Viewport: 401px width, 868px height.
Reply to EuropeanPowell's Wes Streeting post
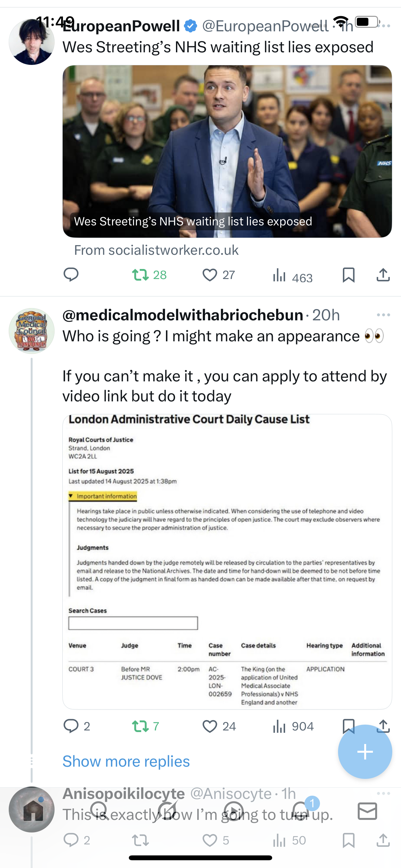pos(71,274)
